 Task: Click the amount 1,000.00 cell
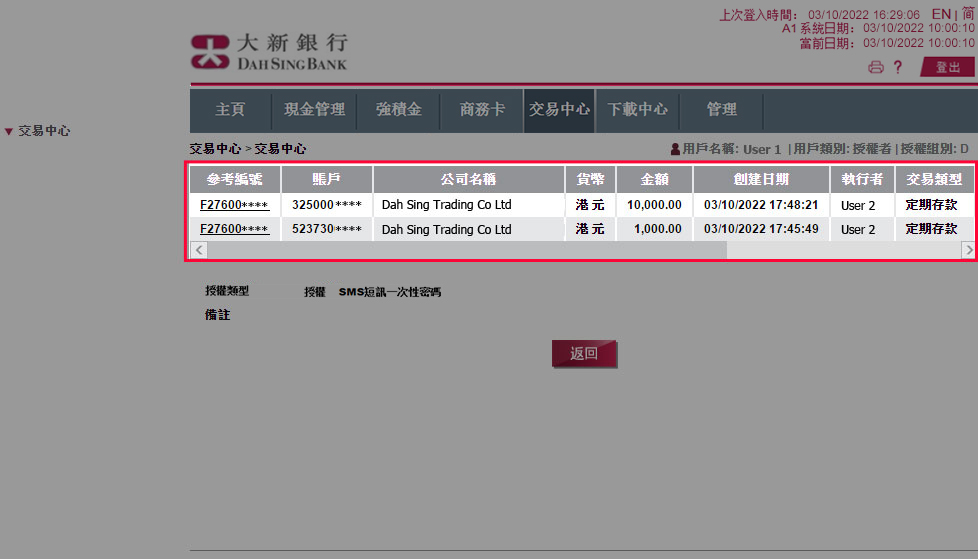tap(657, 229)
